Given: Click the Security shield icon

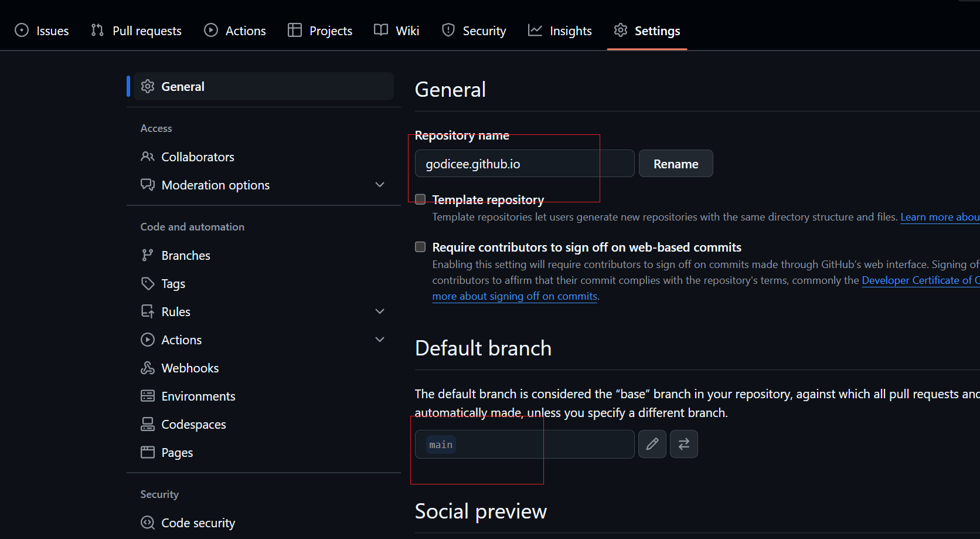Looking at the screenshot, I should pyautogui.click(x=448, y=30).
